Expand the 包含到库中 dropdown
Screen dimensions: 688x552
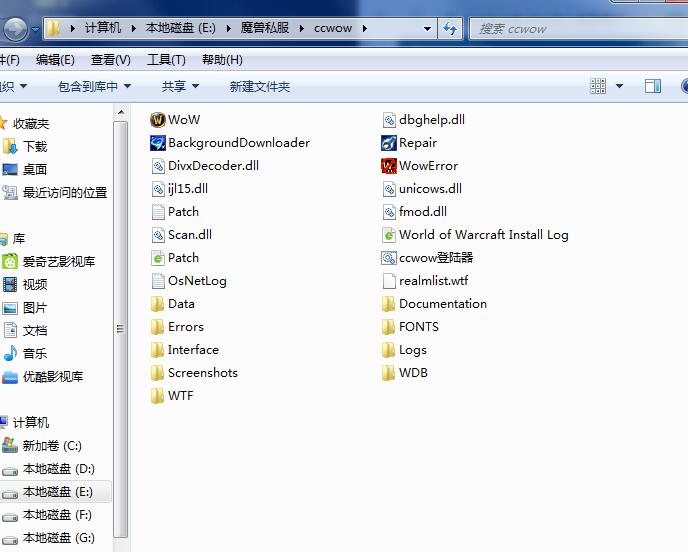click(127, 86)
